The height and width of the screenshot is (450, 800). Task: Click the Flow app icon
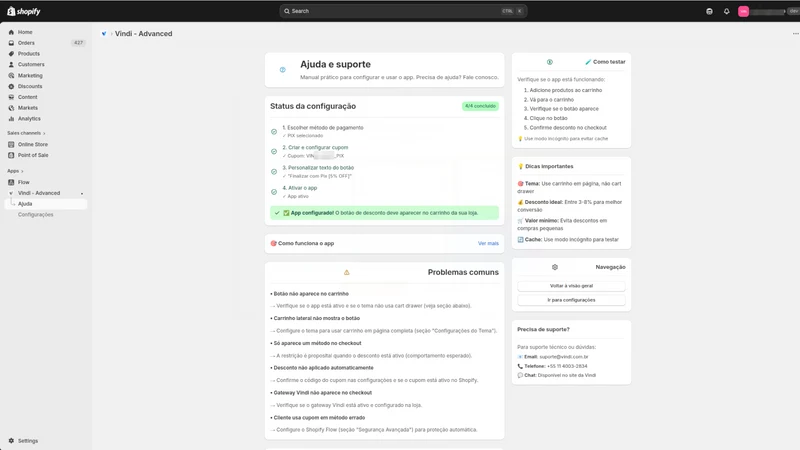coord(11,182)
